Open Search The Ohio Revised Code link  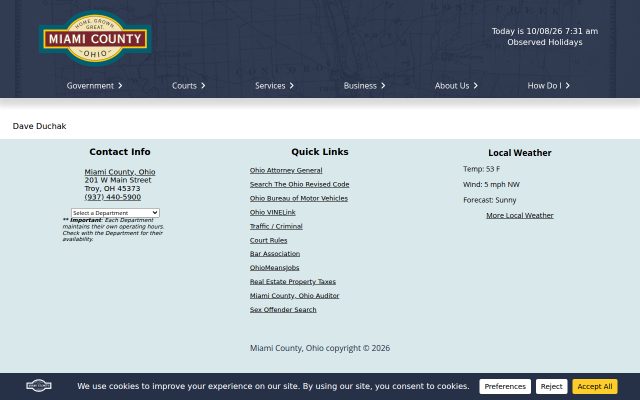299,184
